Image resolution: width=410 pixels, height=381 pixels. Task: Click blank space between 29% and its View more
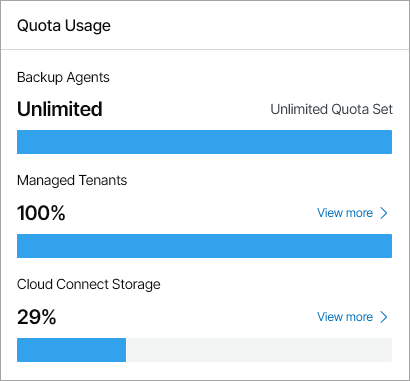click(187, 317)
